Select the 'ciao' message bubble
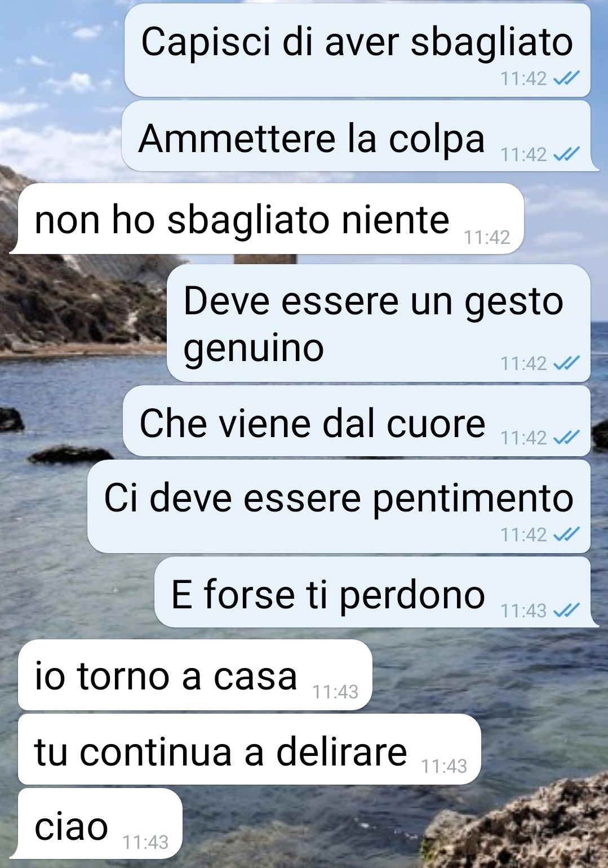608x868 pixels. click(96, 824)
